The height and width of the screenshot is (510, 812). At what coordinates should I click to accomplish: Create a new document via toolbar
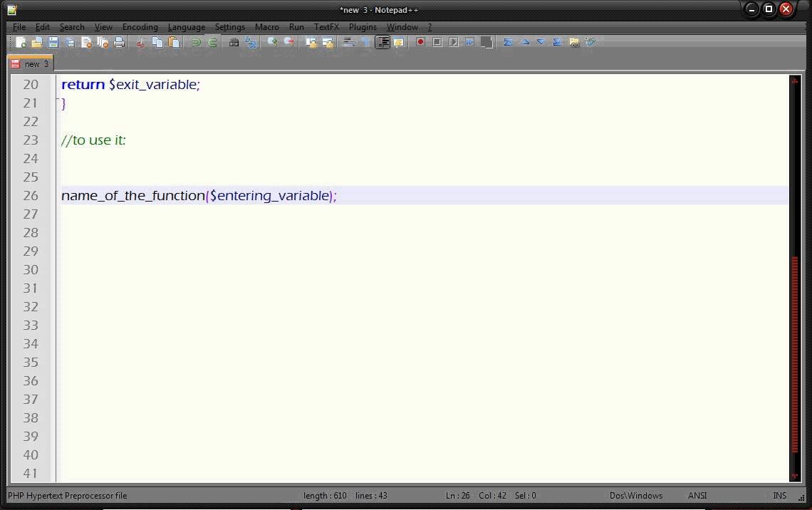point(21,43)
